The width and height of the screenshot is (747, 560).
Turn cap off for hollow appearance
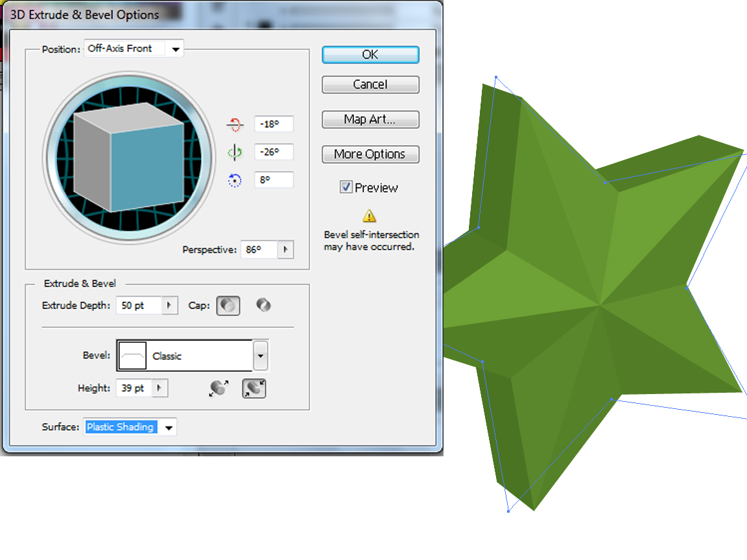(263, 305)
